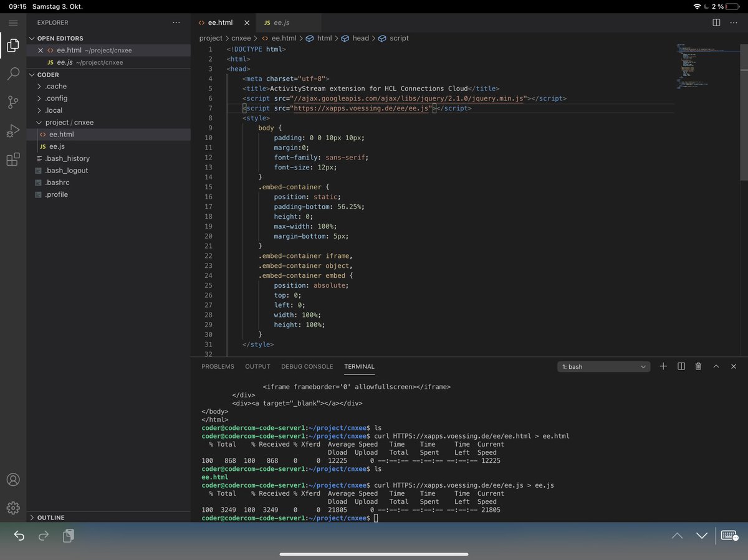
Task: Click 'project' in the breadcrumb
Action: pos(211,38)
